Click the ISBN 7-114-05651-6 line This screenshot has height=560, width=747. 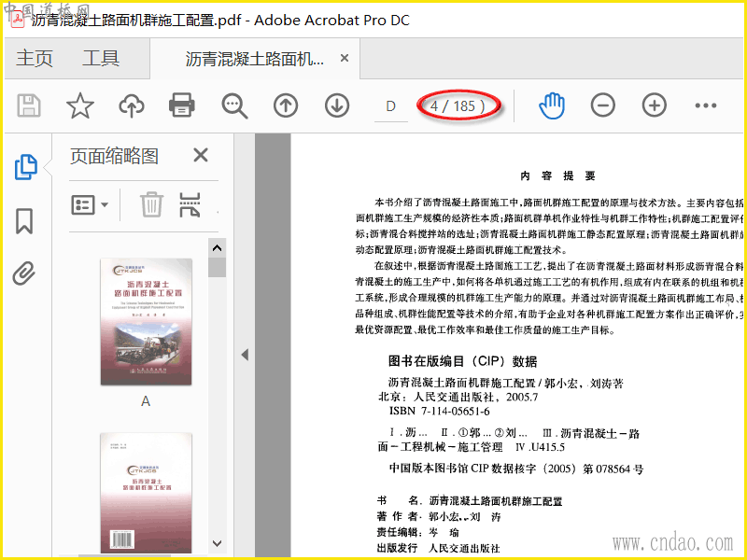(x=439, y=411)
